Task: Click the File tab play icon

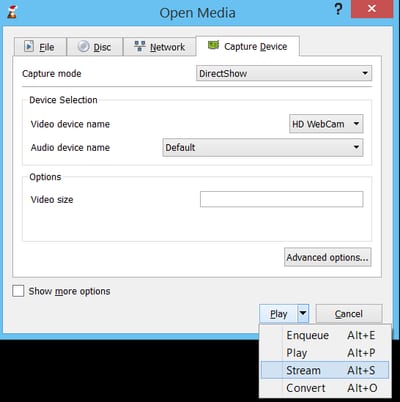Action: [x=29, y=46]
